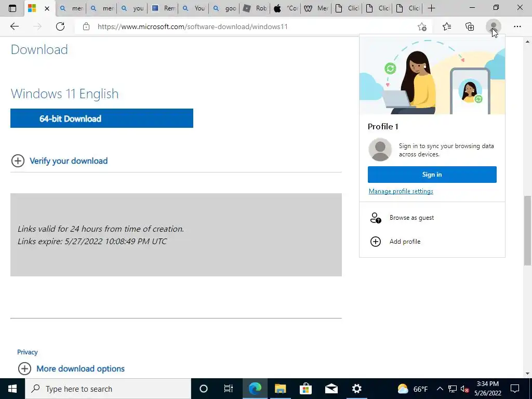Open Mail app from taskbar
The width and height of the screenshot is (532, 399).
coord(331,389)
